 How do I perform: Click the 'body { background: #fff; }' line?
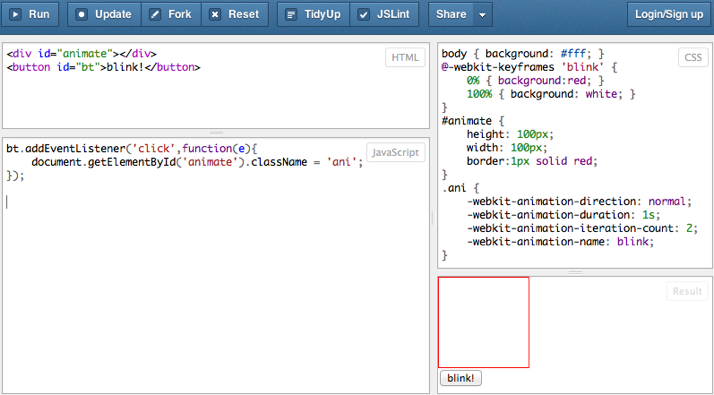(x=523, y=54)
